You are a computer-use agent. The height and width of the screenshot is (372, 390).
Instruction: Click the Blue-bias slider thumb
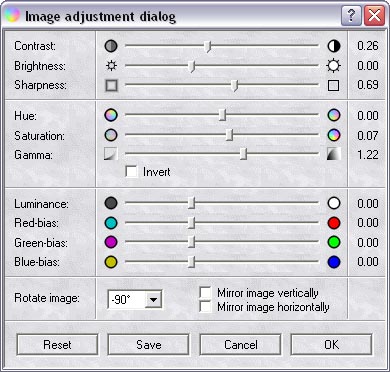[x=191, y=262]
